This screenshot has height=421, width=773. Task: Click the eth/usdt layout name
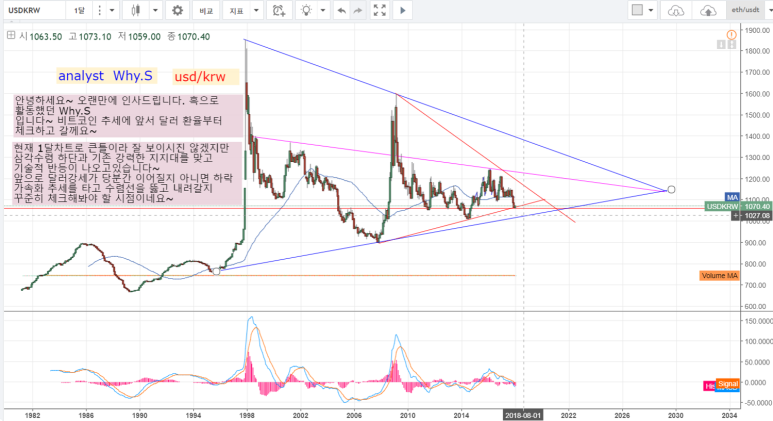click(x=745, y=10)
